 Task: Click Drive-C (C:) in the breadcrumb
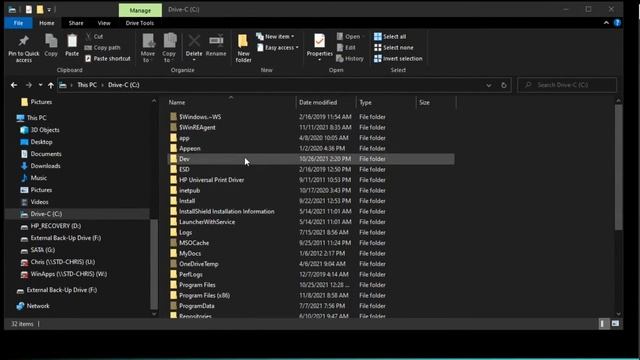[124, 85]
